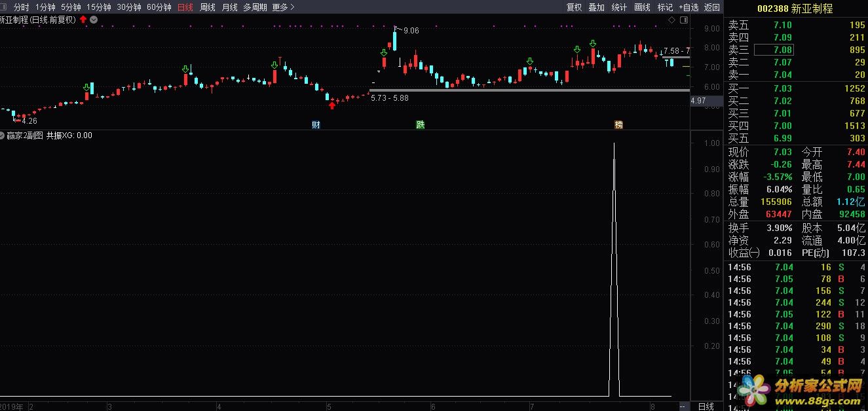Click the 4.26 low price label
This screenshot has height=411, width=868.
[29, 121]
